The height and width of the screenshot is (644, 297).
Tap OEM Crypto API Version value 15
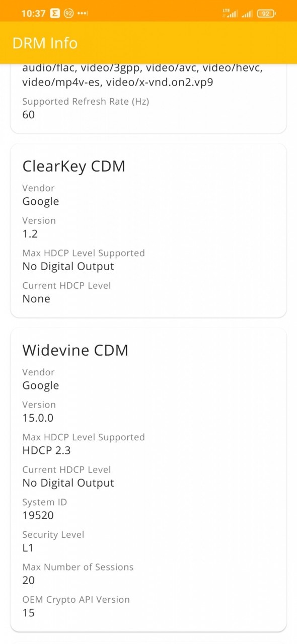28,613
